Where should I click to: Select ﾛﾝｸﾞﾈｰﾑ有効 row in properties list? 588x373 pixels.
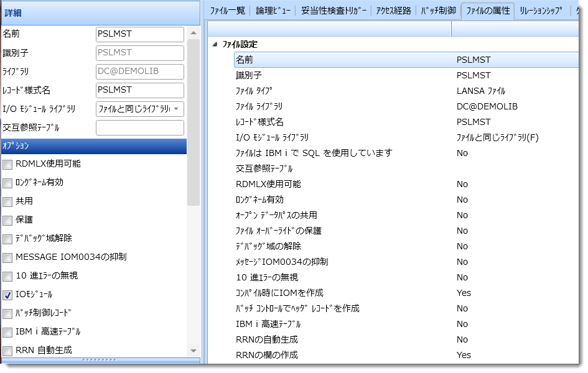[406, 200]
